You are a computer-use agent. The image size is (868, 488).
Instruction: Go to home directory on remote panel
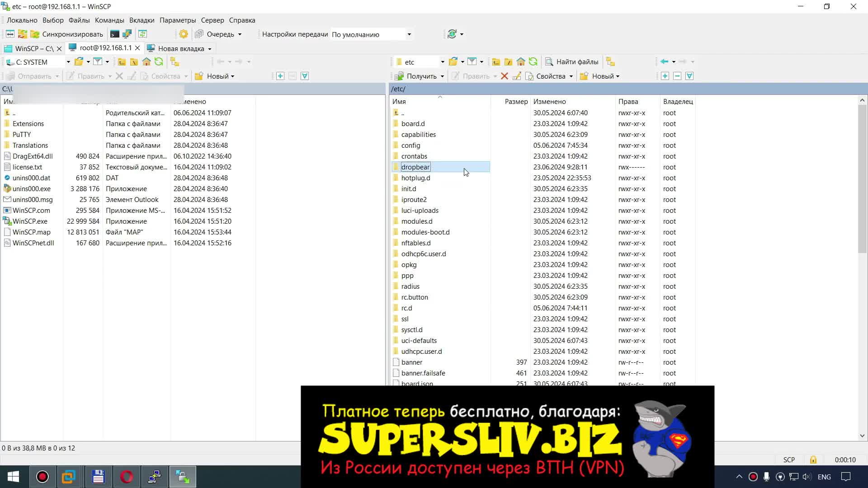[521, 62]
